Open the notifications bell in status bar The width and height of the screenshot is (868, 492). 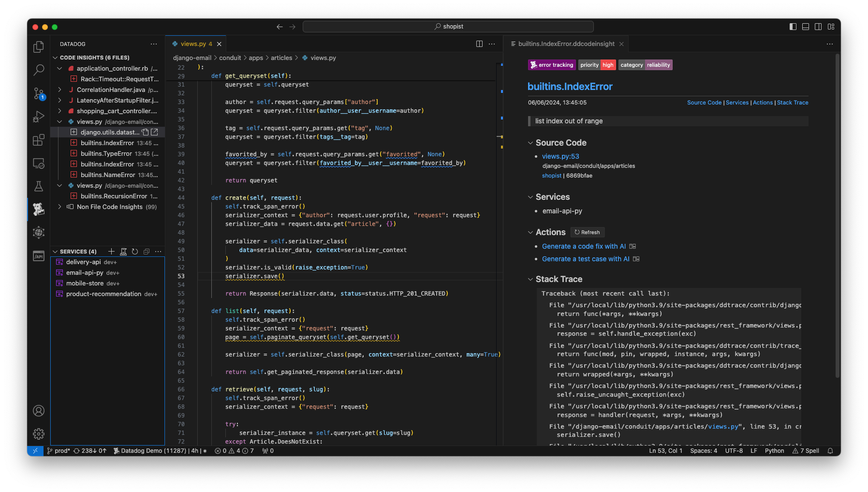click(x=830, y=451)
